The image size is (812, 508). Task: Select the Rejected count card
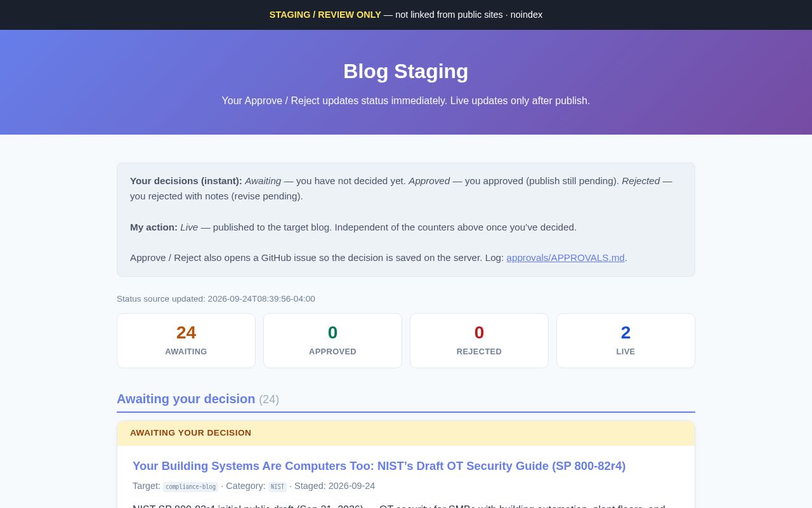pos(479,340)
